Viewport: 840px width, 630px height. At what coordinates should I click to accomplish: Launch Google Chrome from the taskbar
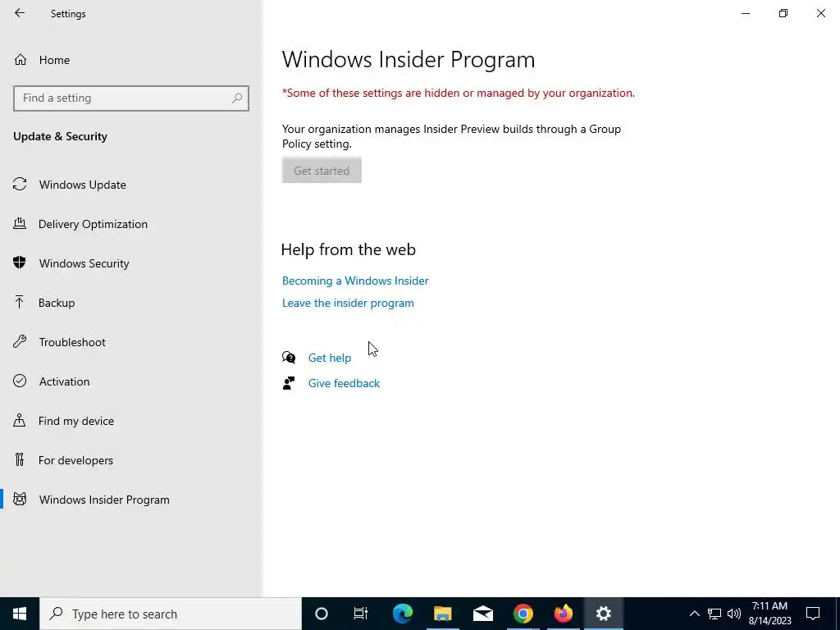pyautogui.click(x=523, y=614)
